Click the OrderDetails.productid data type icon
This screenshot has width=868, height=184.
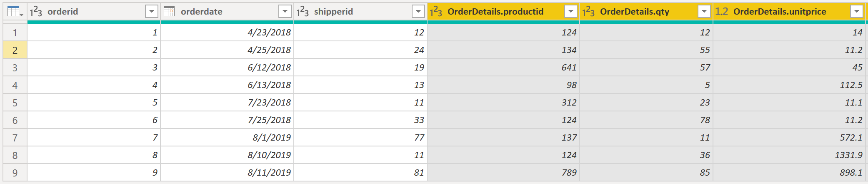click(436, 12)
